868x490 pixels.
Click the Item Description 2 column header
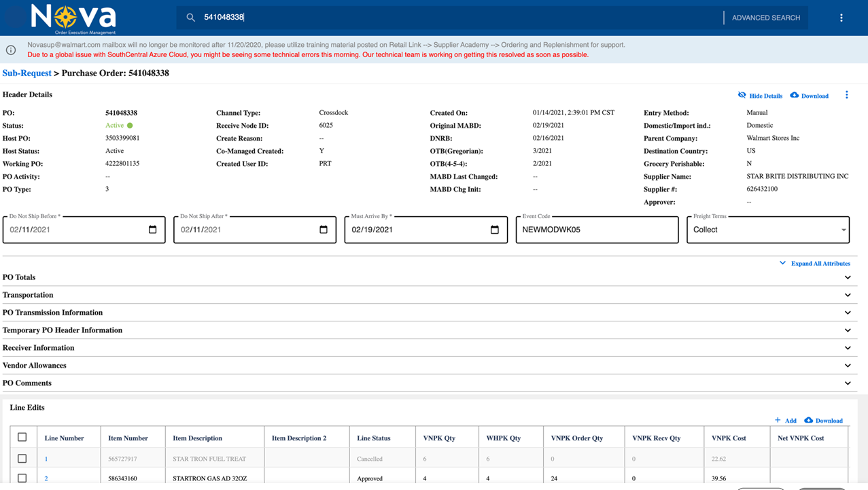(299, 438)
